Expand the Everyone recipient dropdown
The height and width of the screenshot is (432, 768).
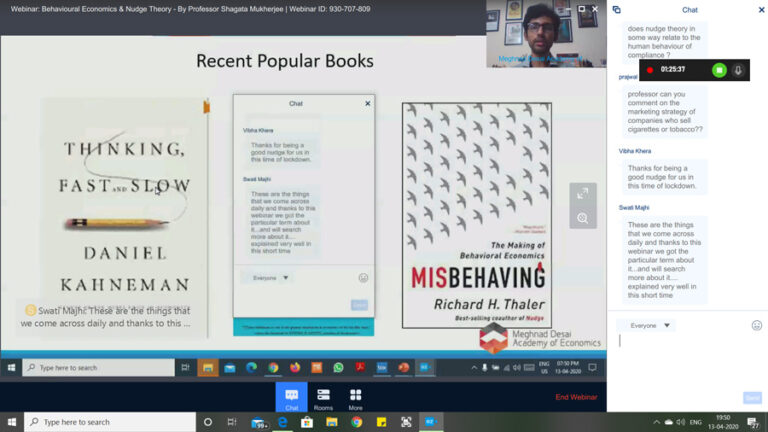pos(646,325)
